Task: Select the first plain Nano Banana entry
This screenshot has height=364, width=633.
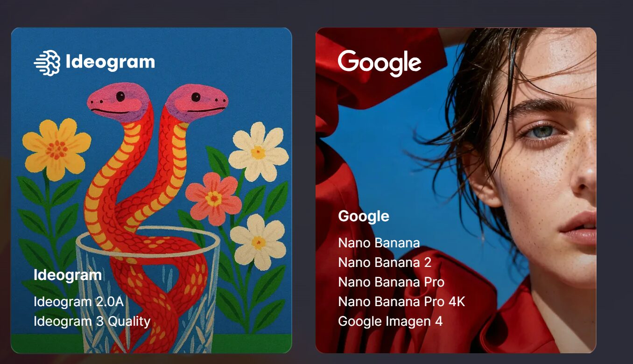Action: 379,243
